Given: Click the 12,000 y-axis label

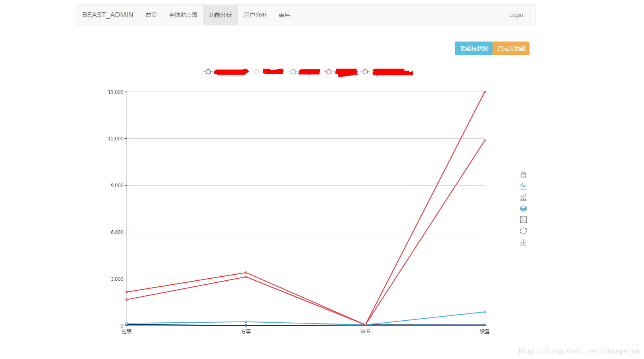Looking at the screenshot, I should 116,139.
